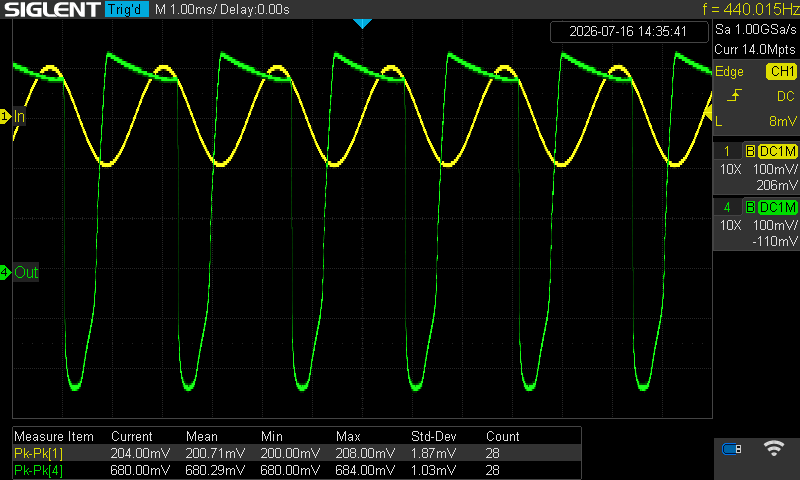Click the yellow In channel label
800x480 pixels.
pos(19,116)
